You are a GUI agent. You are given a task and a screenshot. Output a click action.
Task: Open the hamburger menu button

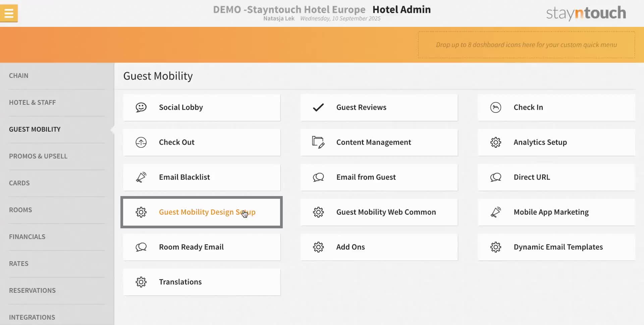click(9, 13)
